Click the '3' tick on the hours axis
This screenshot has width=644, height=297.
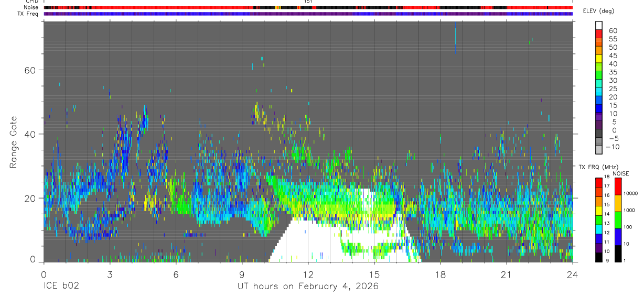[110, 274]
